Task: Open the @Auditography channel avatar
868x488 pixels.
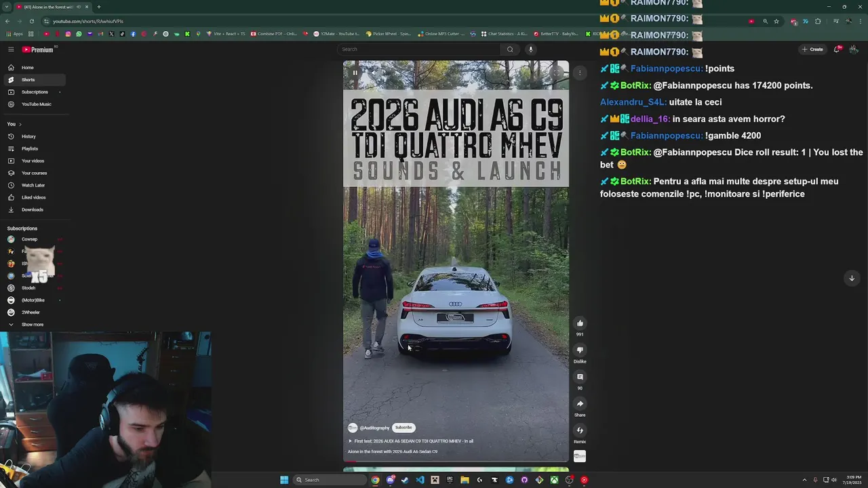Action: pyautogui.click(x=353, y=428)
